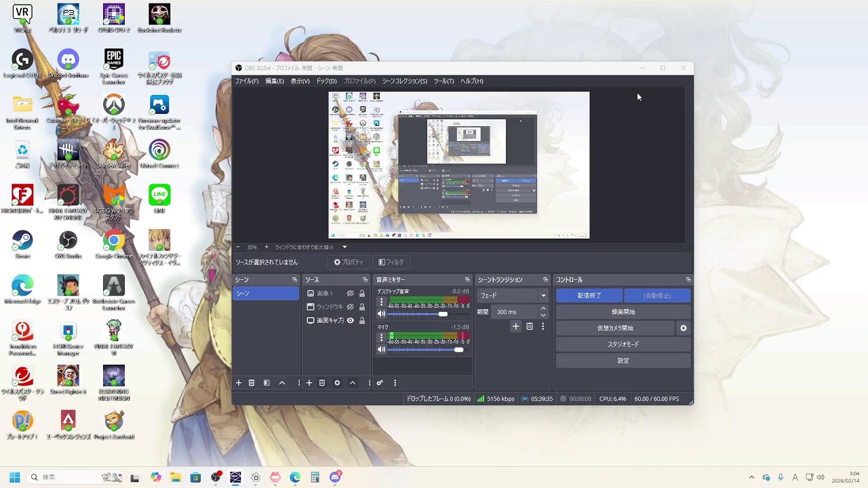Open the ツール(T) menu
This screenshot has height=488, width=868.
(443, 81)
